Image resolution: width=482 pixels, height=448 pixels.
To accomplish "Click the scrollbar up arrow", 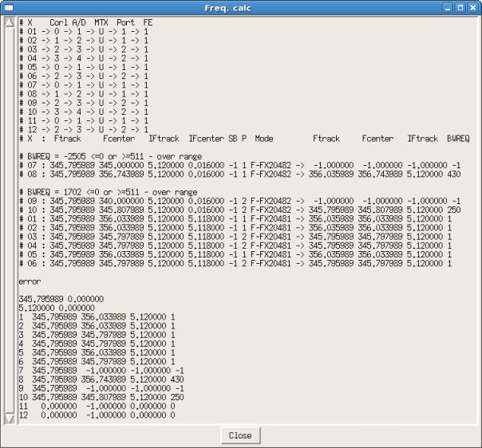I will (x=10, y=22).
